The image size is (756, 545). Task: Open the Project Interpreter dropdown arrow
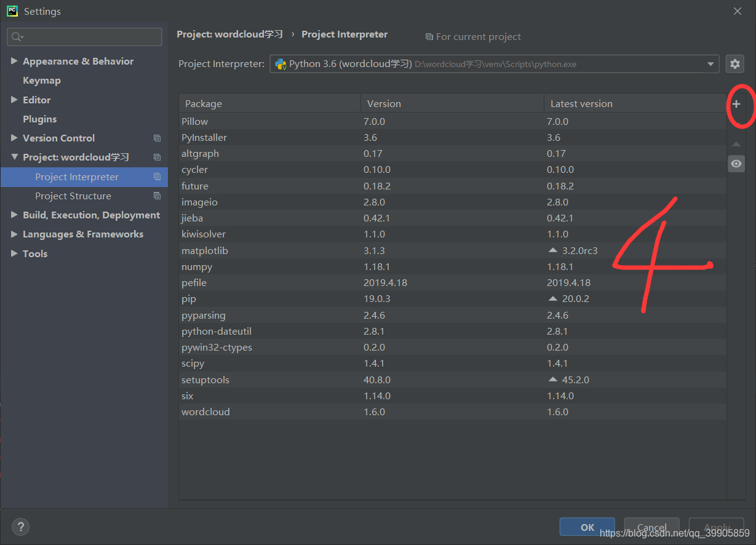point(711,64)
